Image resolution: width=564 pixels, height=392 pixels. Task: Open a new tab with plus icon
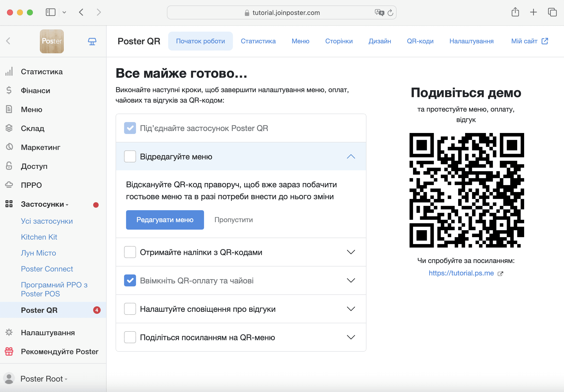click(x=533, y=12)
